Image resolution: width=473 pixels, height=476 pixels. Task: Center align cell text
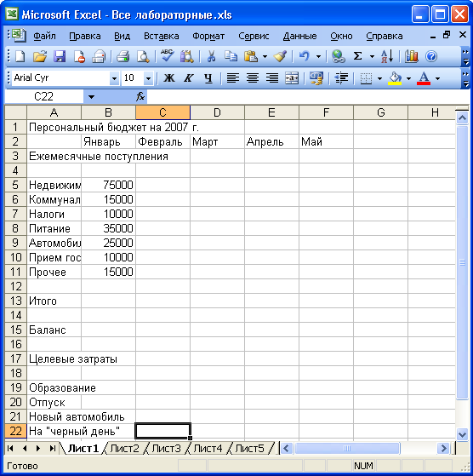pyautogui.click(x=253, y=78)
